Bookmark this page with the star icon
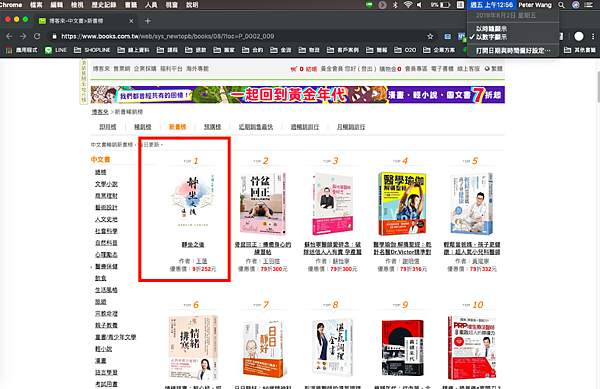The width and height of the screenshot is (600, 389). point(430,36)
